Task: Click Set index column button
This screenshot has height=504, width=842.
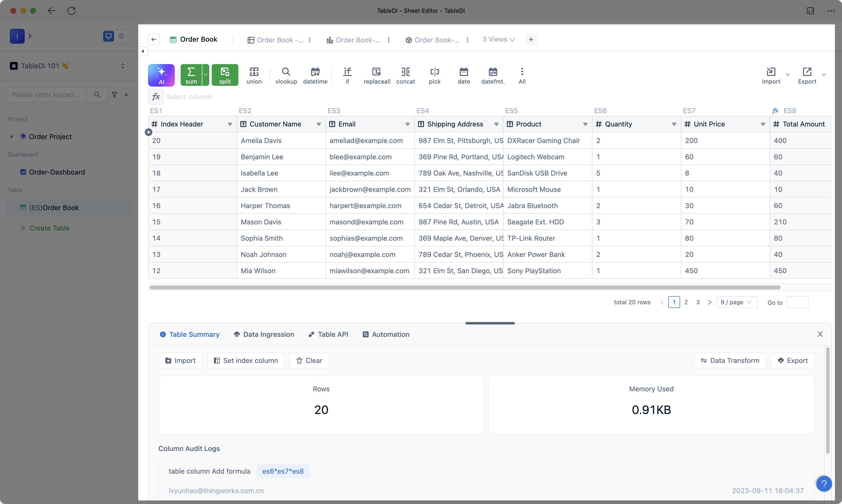Action: click(x=246, y=360)
